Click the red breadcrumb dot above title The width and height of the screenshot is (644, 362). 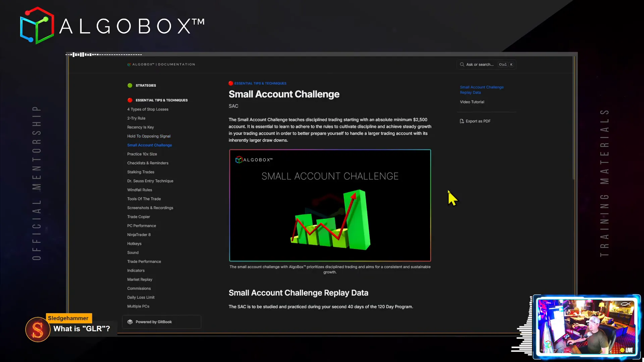tap(231, 83)
